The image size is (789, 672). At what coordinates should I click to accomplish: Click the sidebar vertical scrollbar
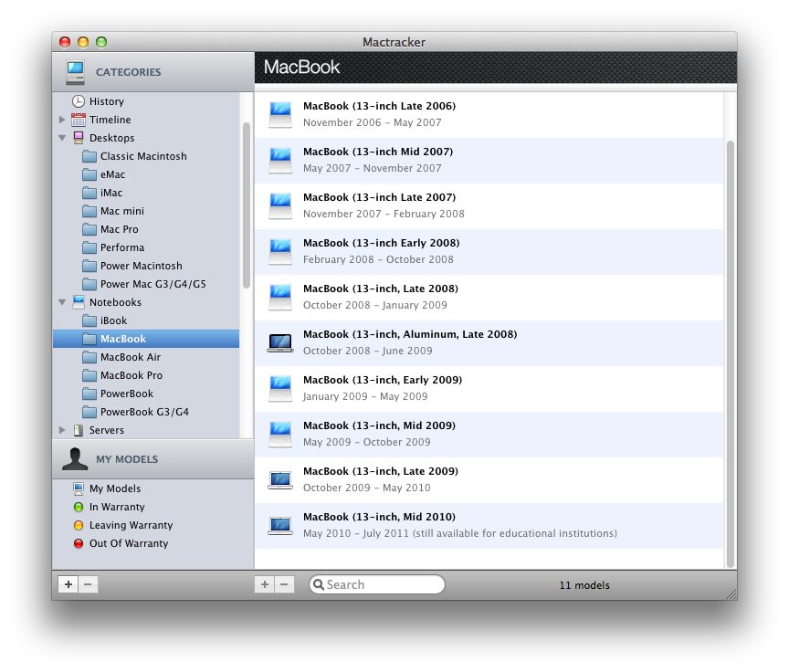(247, 205)
